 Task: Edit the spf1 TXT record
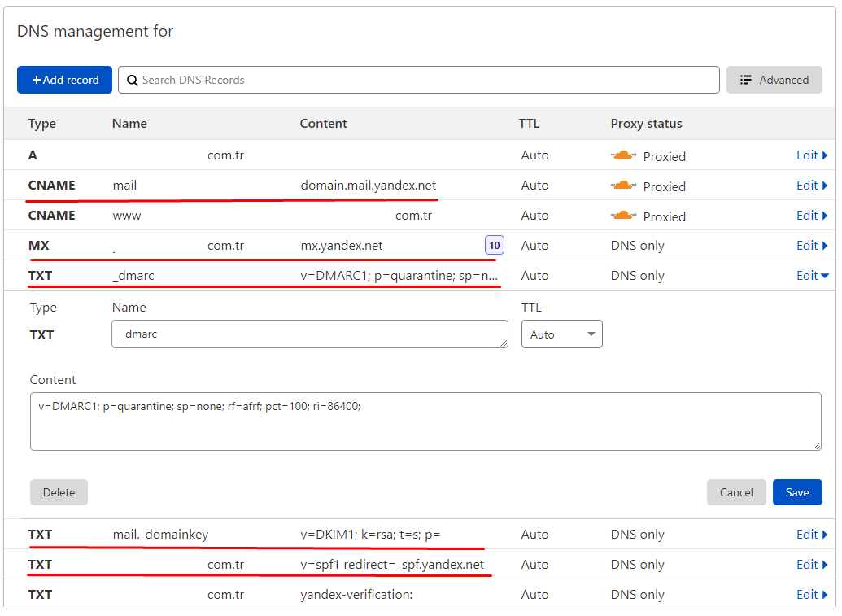[x=812, y=565]
